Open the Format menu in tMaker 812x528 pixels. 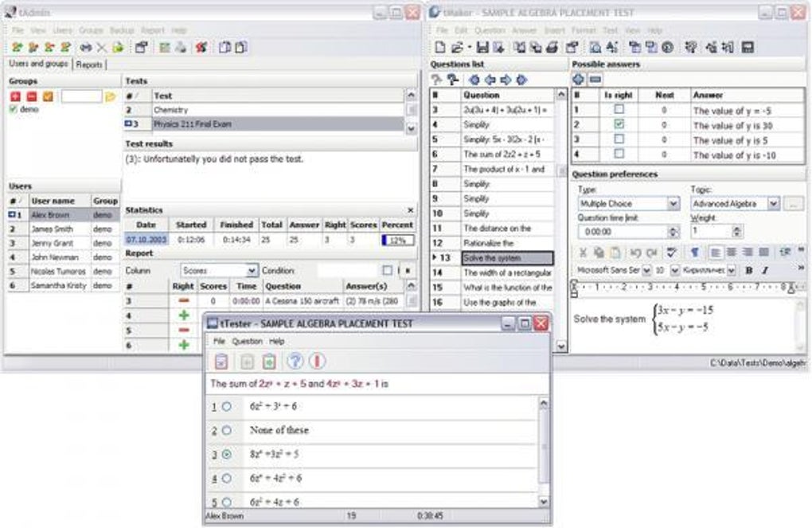584,30
